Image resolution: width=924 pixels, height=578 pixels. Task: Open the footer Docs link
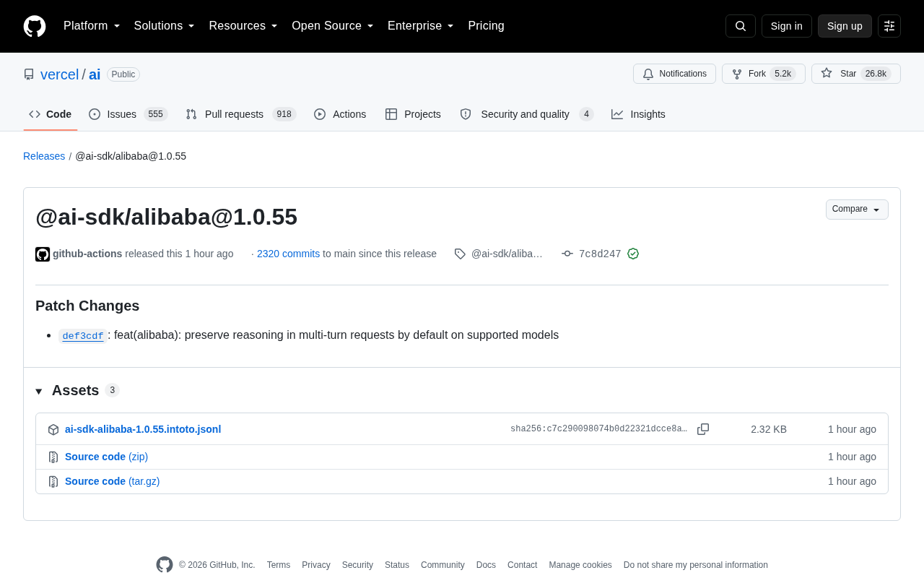click(x=486, y=565)
